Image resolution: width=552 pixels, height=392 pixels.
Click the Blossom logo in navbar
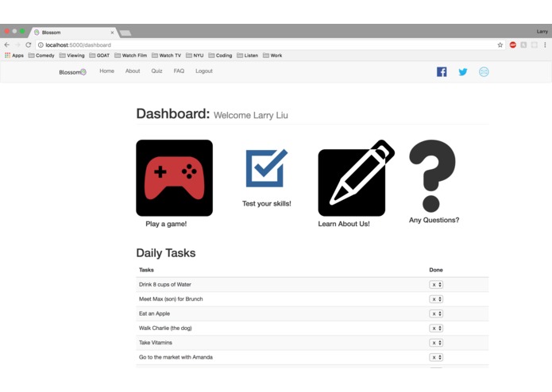(x=72, y=72)
